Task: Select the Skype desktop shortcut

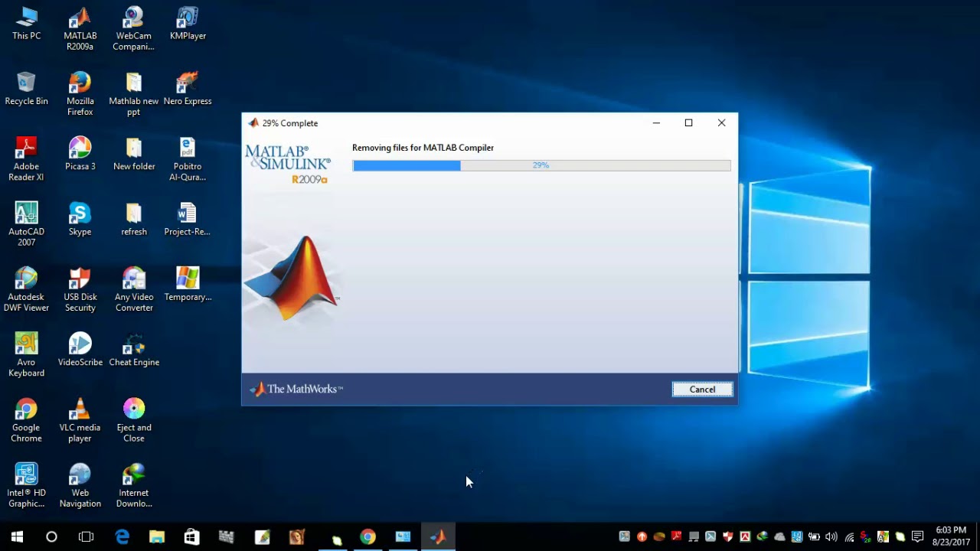Action: 80,219
